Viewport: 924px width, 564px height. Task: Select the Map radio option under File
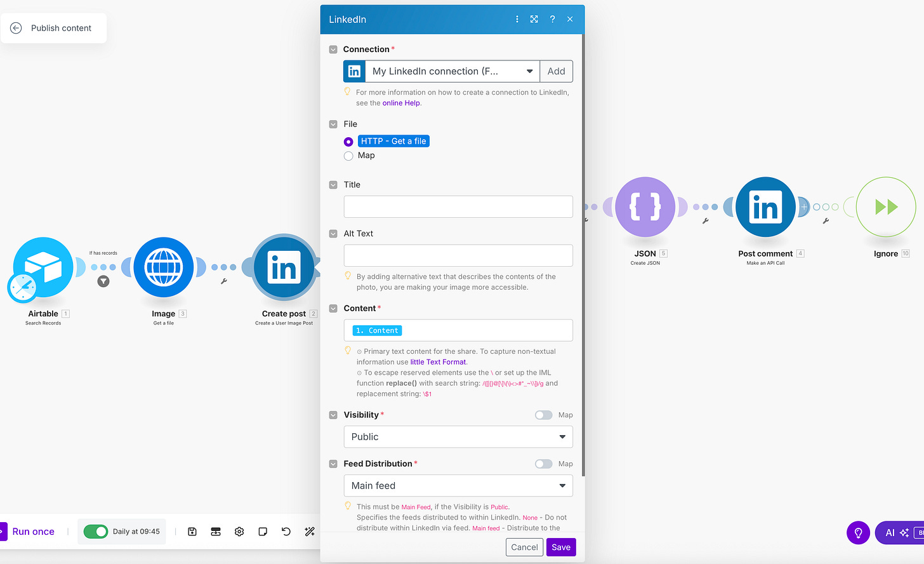pos(348,156)
